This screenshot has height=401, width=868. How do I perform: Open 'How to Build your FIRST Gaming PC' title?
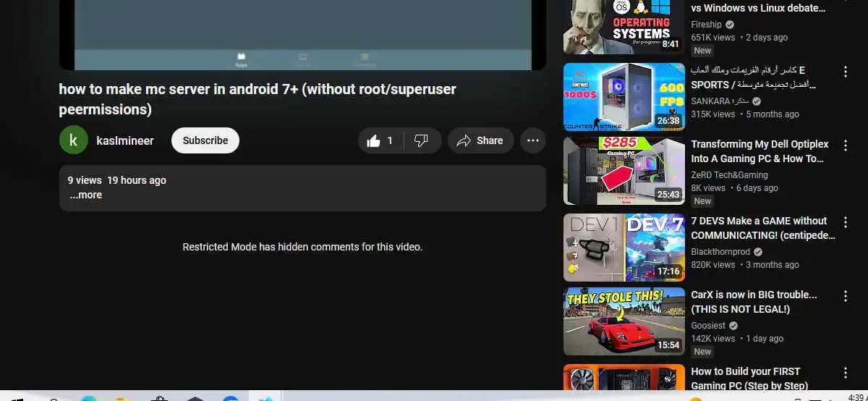(x=749, y=379)
